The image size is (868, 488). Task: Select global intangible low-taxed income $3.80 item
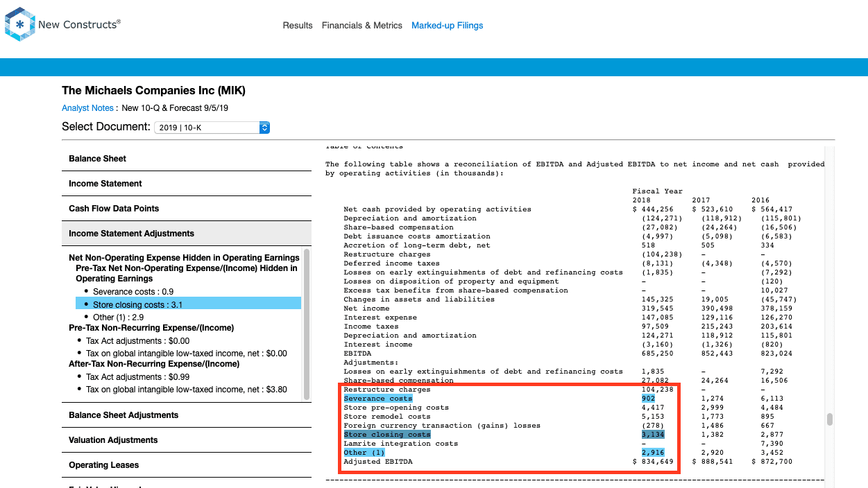click(x=186, y=390)
